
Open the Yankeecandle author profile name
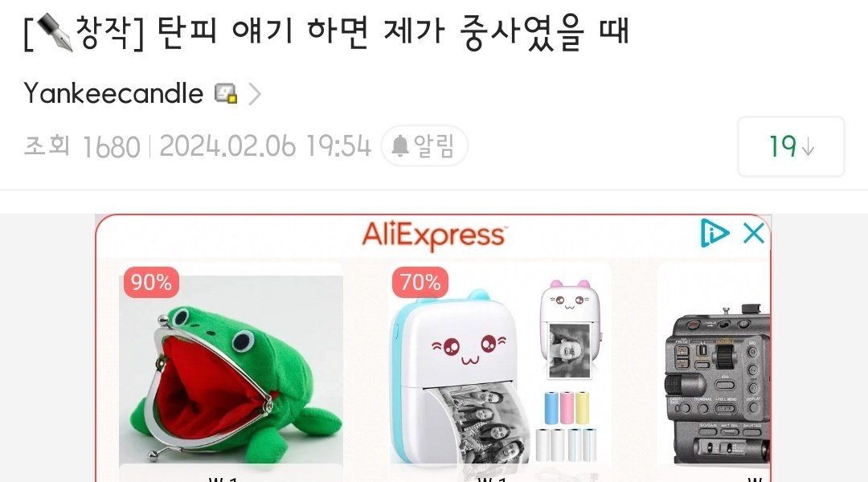coord(113,93)
